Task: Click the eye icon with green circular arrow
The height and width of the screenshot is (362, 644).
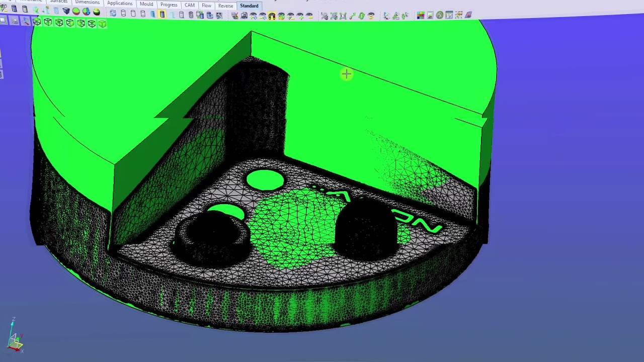Action: [x=281, y=16]
